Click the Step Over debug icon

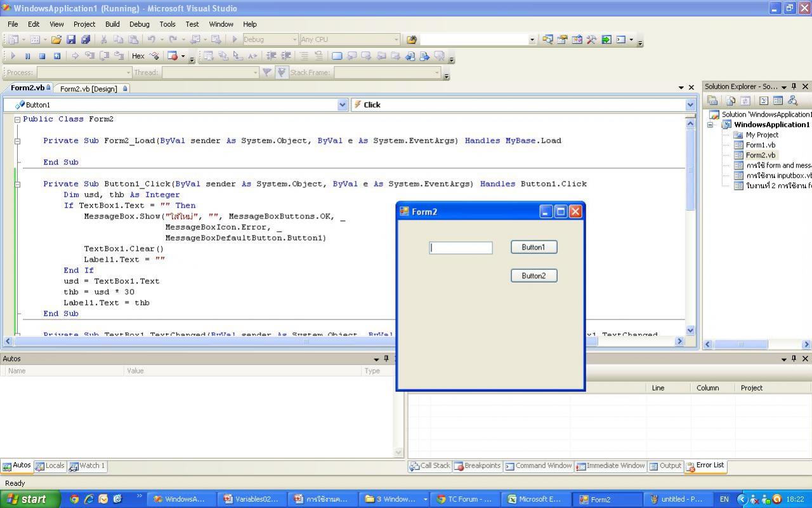104,56
